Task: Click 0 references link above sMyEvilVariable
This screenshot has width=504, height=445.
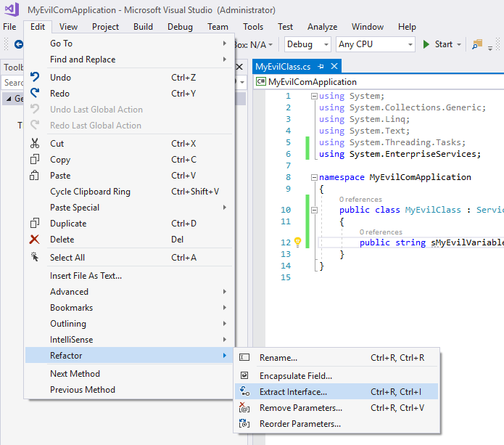Action: [381, 232]
